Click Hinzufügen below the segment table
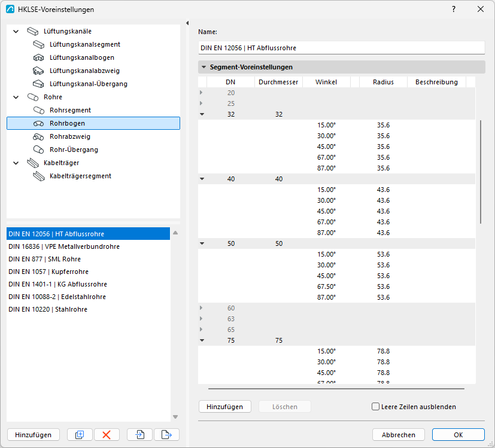Image resolution: width=495 pixels, height=448 pixels. pyautogui.click(x=225, y=407)
